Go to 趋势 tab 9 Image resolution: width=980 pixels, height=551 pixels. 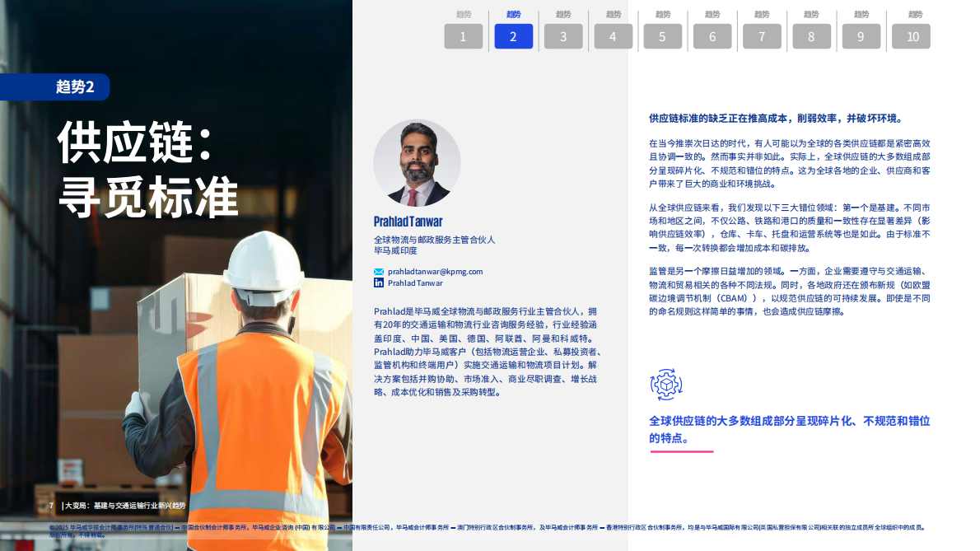[861, 35]
